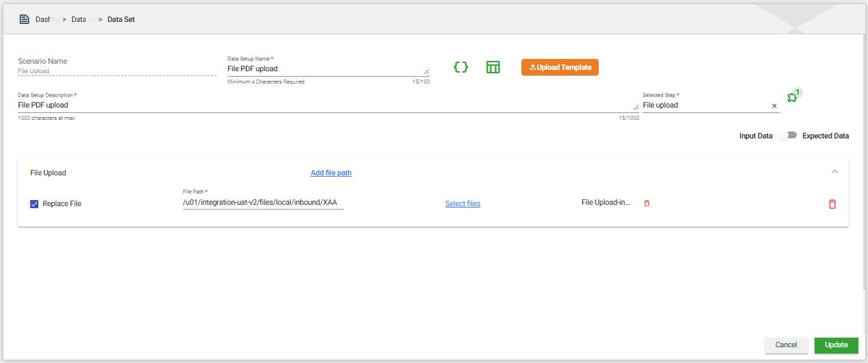Open the Selected Step dropdown field
Viewport: 868px width, 363px height.
click(x=704, y=105)
